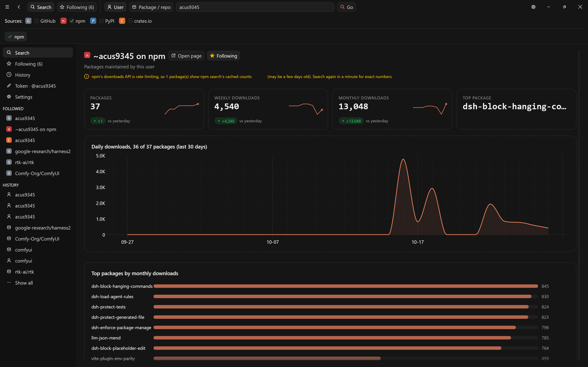
Task: Expand history with Show all
Action: [x=38, y=283]
